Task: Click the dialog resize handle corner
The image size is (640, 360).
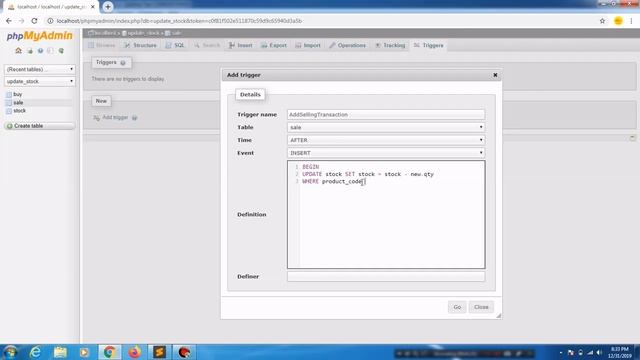Action: tap(499, 316)
